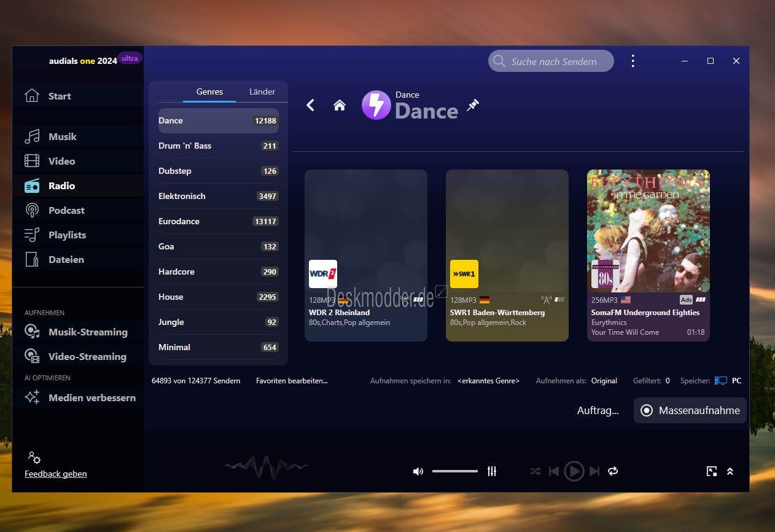775x532 pixels.
Task: Skip to previous track
Action: tap(554, 471)
